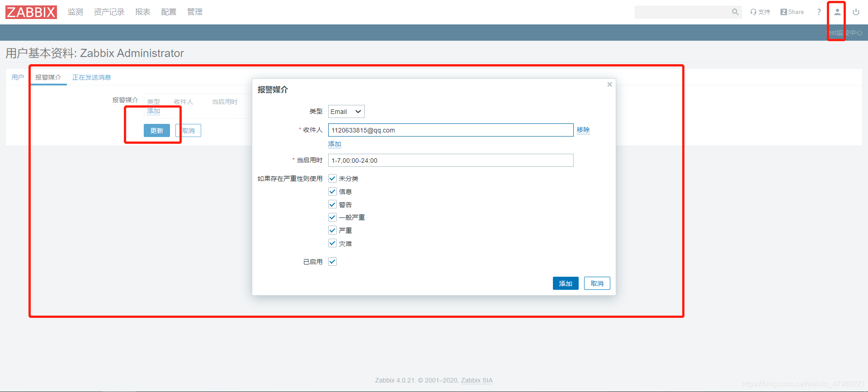
Task: Click the 如果存在严重性则使用 label
Action: coord(290,179)
